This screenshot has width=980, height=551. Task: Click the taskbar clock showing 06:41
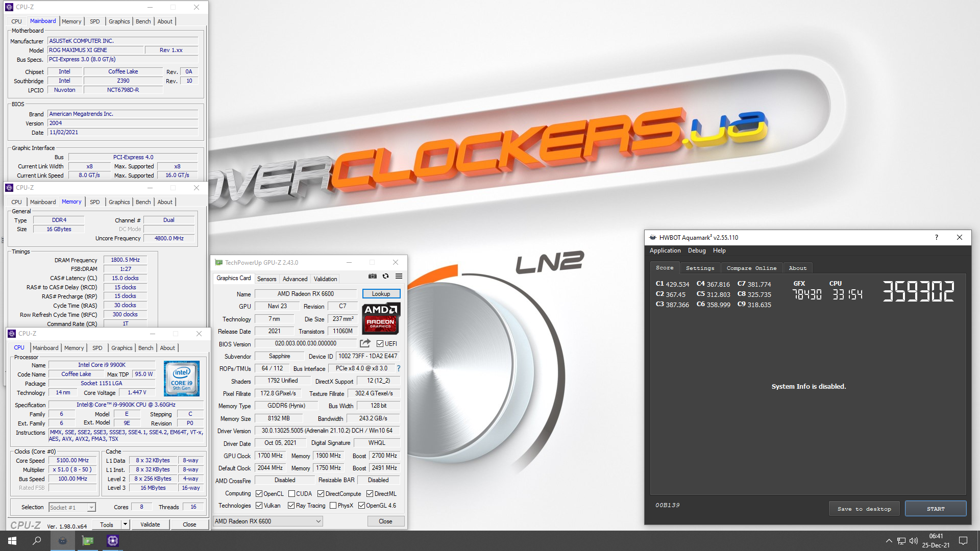click(x=936, y=541)
